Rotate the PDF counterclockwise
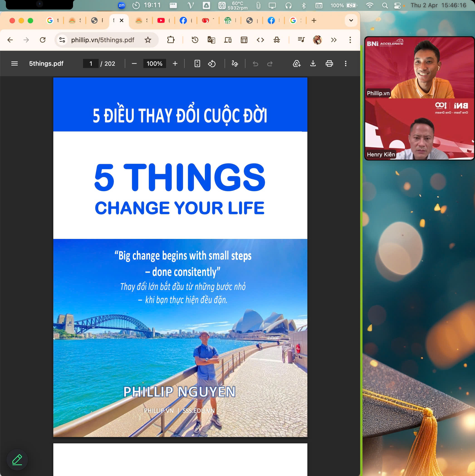 212,63
